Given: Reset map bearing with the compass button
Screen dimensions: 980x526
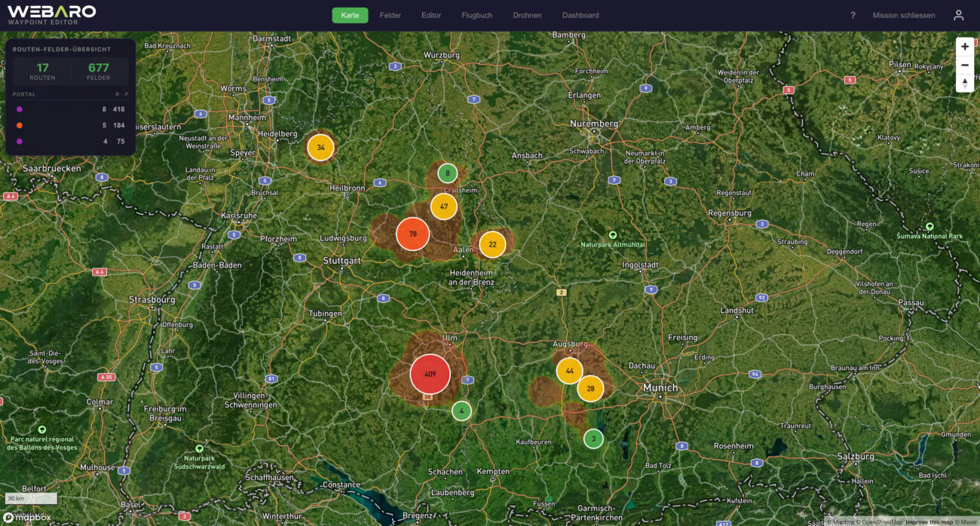Looking at the screenshot, I should click(x=965, y=83).
